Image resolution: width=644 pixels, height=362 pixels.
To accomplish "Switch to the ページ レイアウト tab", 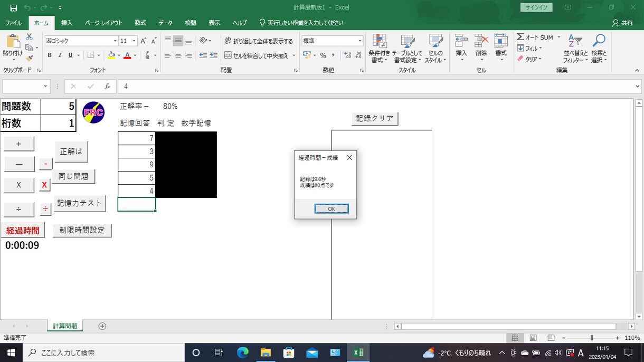I will (103, 23).
